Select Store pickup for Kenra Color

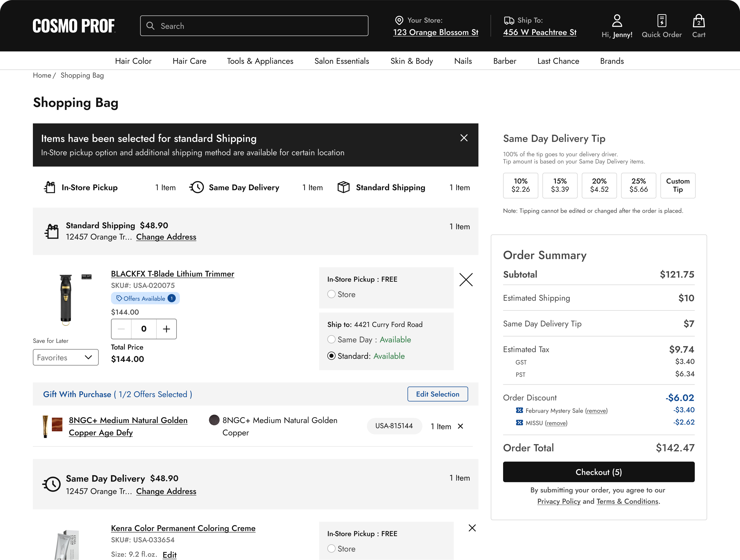[x=331, y=549]
